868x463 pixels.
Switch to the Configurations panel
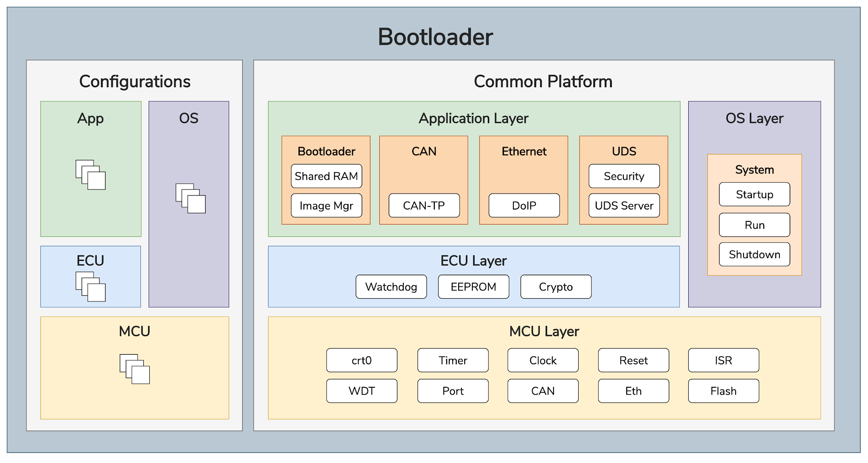click(135, 81)
